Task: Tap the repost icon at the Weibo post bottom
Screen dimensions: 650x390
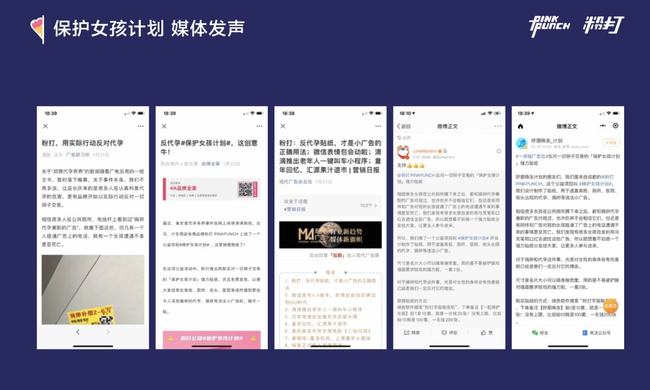Action: point(412,332)
